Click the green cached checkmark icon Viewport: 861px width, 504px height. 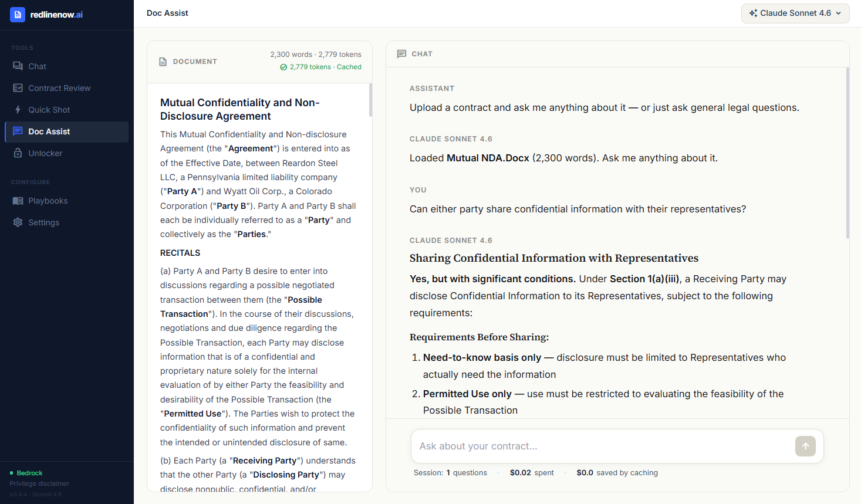click(x=283, y=67)
